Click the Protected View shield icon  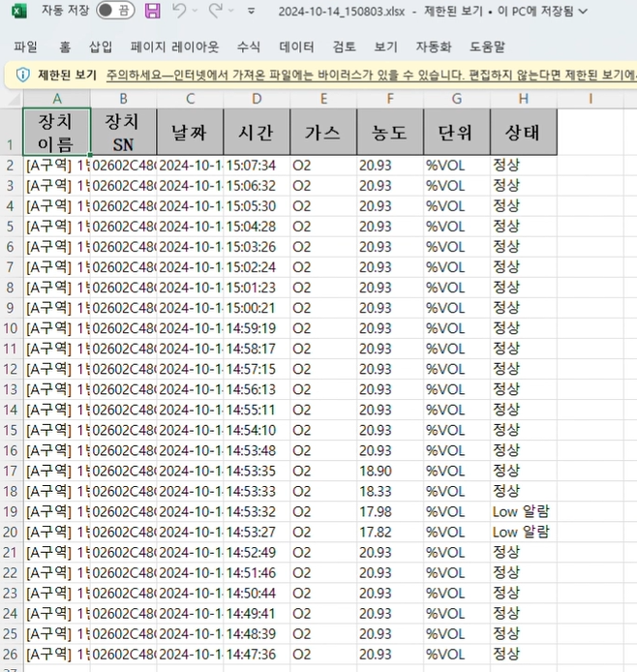[x=22, y=76]
